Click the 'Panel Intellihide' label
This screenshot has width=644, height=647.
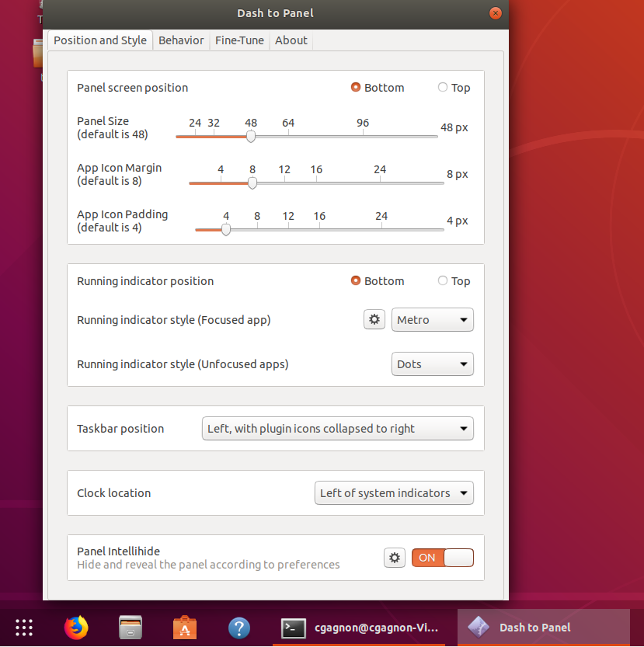119,551
